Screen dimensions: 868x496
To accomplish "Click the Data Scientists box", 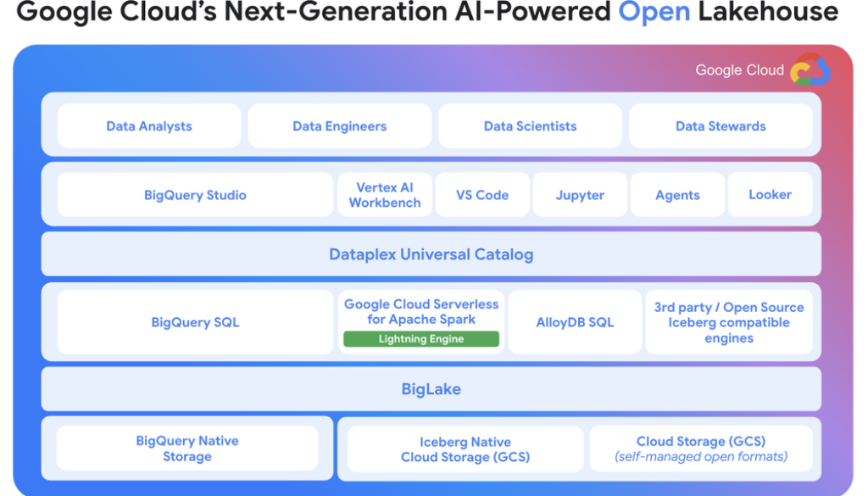I will pyautogui.click(x=530, y=126).
